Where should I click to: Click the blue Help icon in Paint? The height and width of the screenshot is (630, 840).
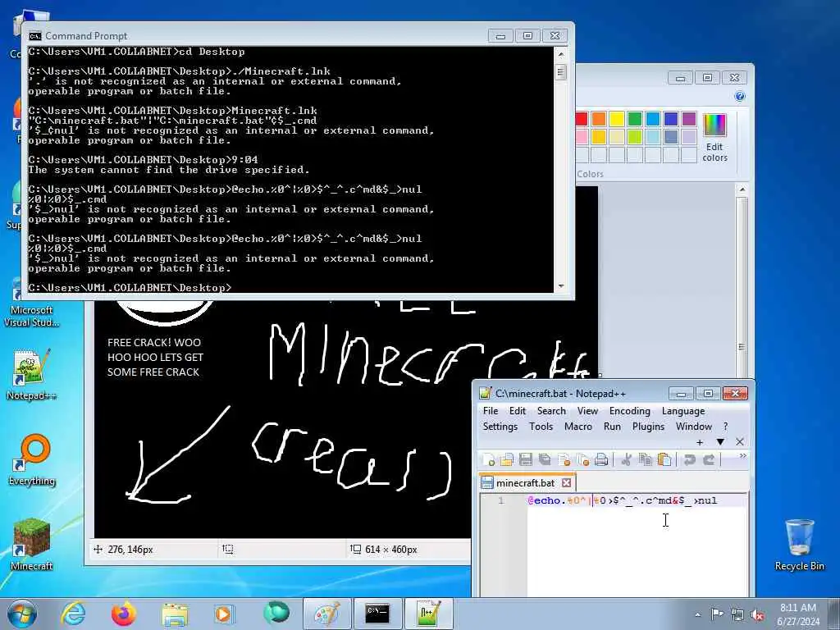point(739,97)
